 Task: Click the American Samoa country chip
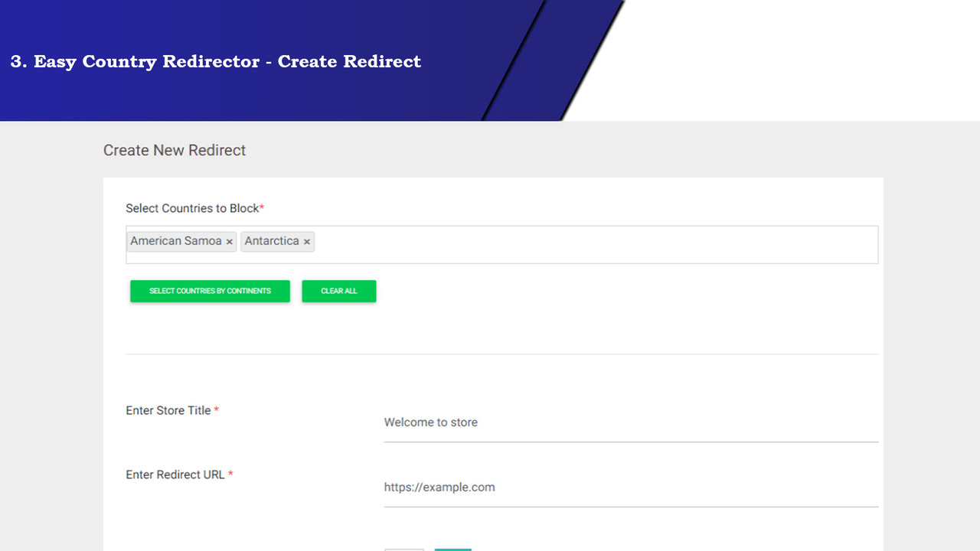click(x=175, y=241)
